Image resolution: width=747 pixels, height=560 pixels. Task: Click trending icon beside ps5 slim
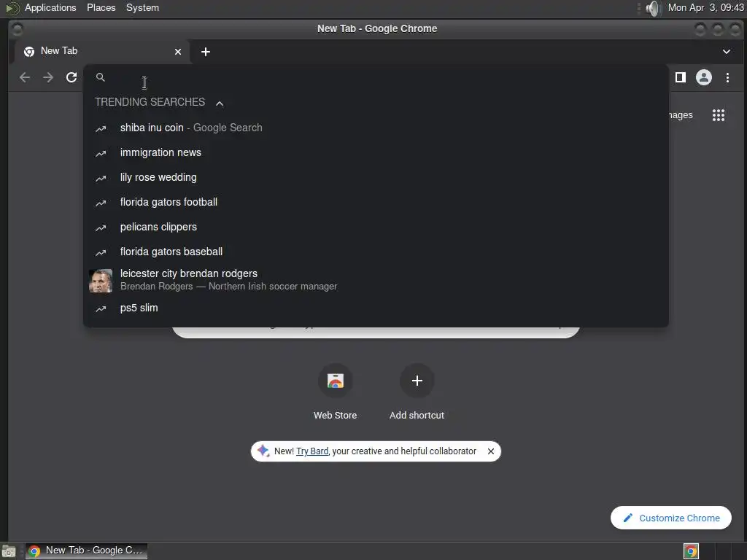click(101, 308)
